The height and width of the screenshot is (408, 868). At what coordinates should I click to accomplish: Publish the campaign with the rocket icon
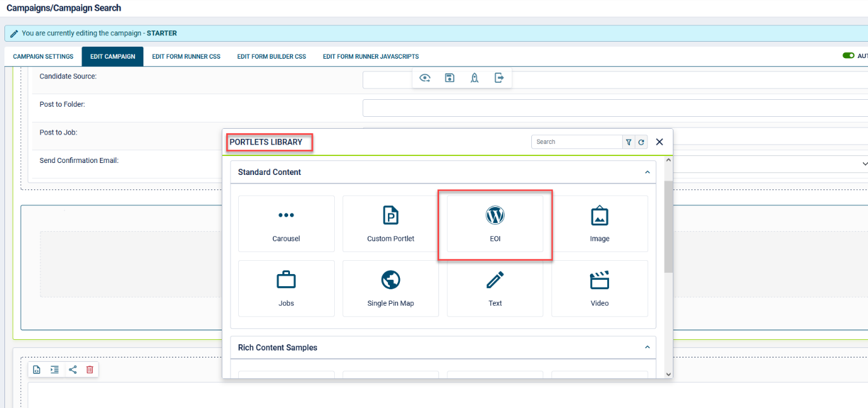point(474,78)
